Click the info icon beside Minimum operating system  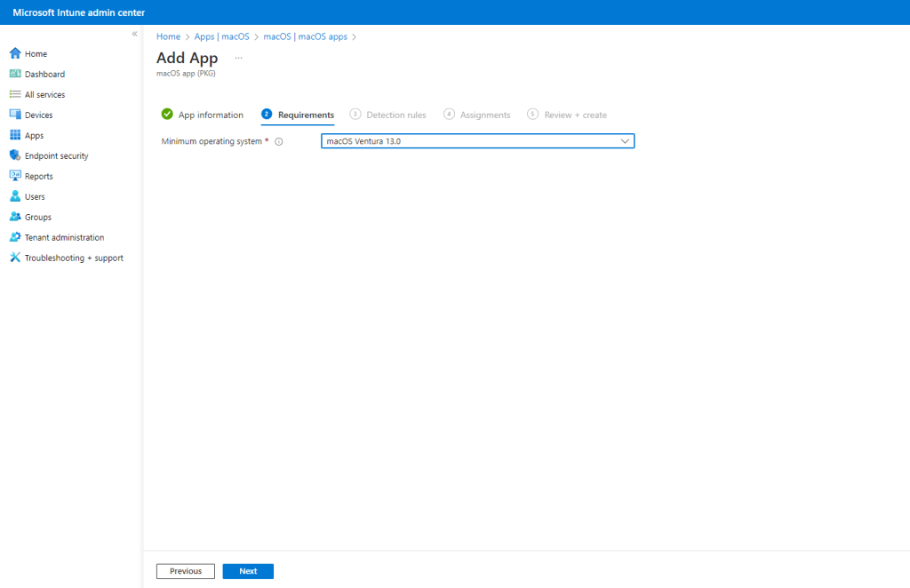click(x=279, y=141)
